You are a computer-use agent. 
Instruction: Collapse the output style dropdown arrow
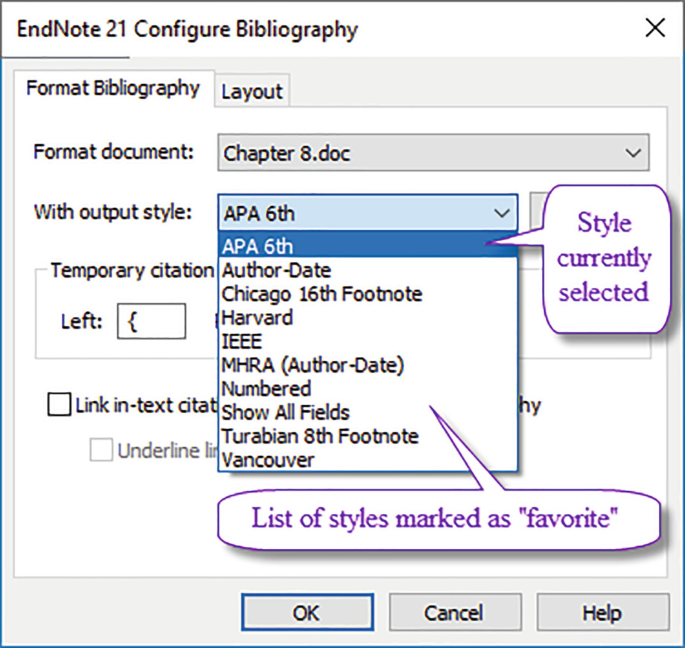pyautogui.click(x=502, y=212)
